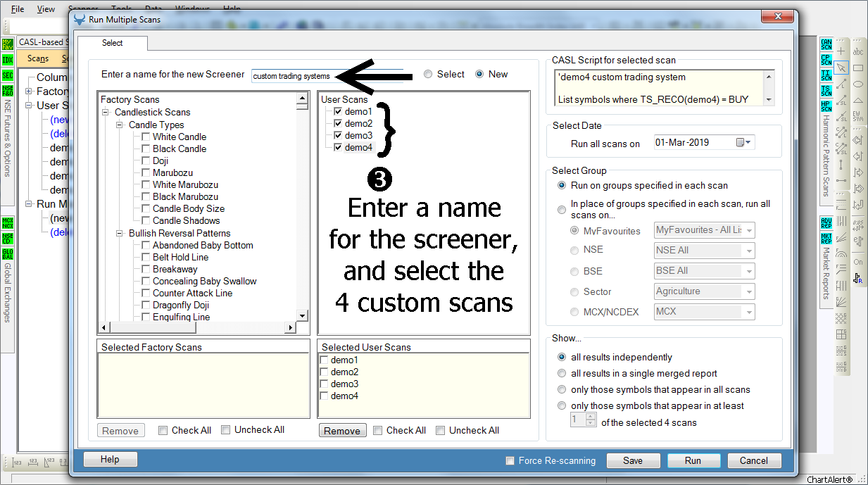Select the rectangle drawing tool
The image size is (868, 485).
858,68
